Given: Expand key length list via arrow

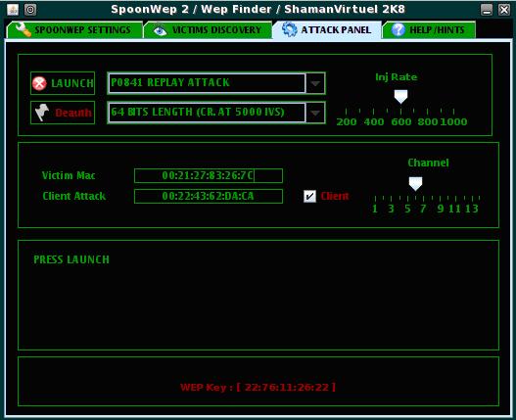Looking at the screenshot, I should [315, 113].
